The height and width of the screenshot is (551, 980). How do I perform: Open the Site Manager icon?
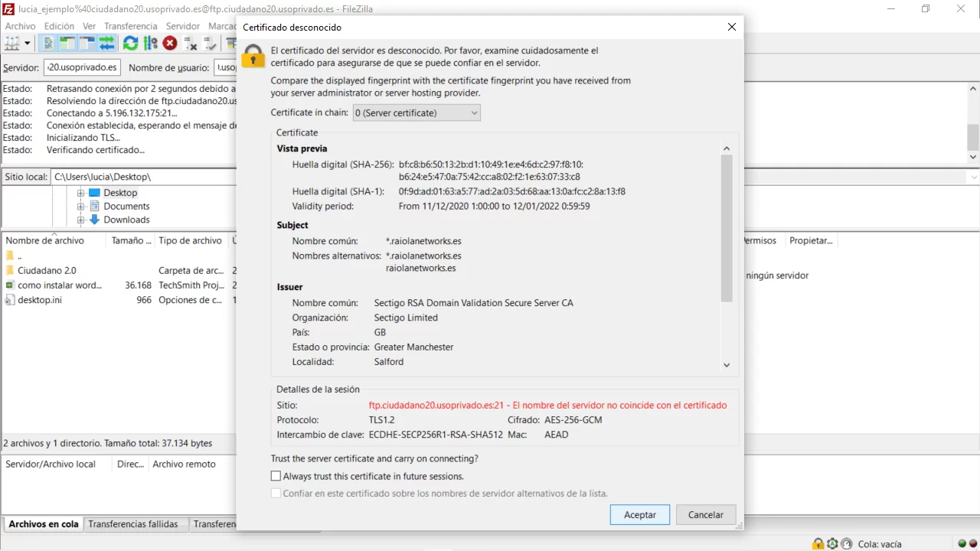click(12, 43)
